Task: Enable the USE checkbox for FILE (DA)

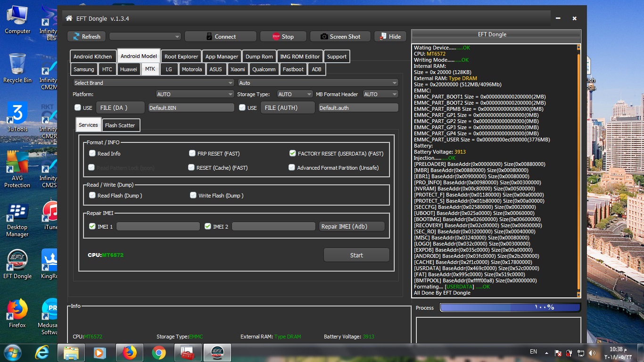Action: pos(78,107)
